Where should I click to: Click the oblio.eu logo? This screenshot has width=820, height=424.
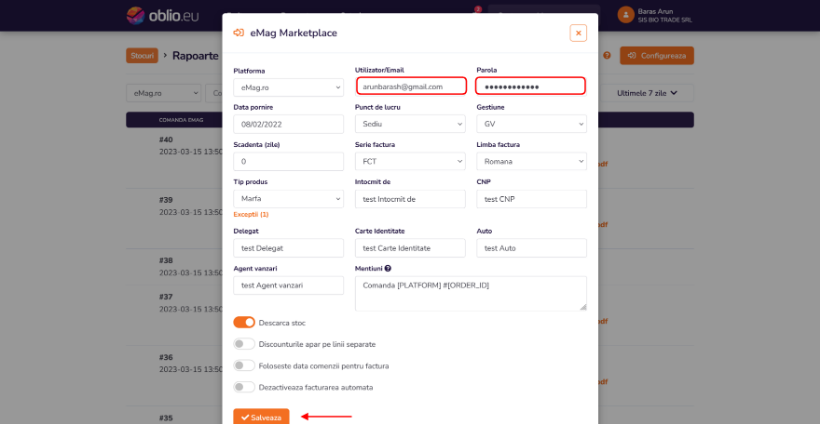tap(163, 15)
